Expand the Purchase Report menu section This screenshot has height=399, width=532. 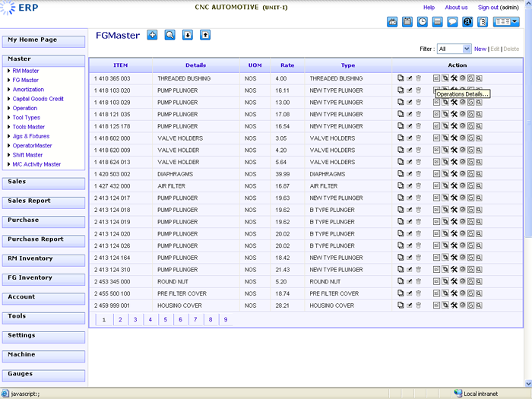coord(43,241)
